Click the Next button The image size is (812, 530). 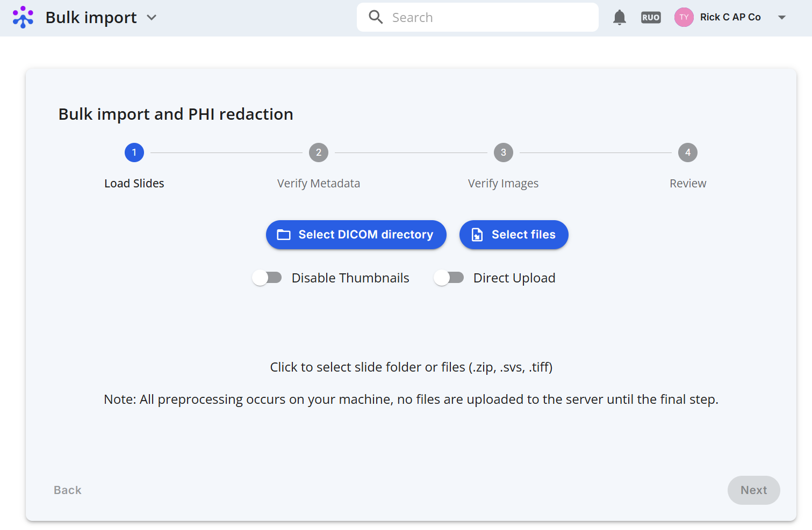754,490
